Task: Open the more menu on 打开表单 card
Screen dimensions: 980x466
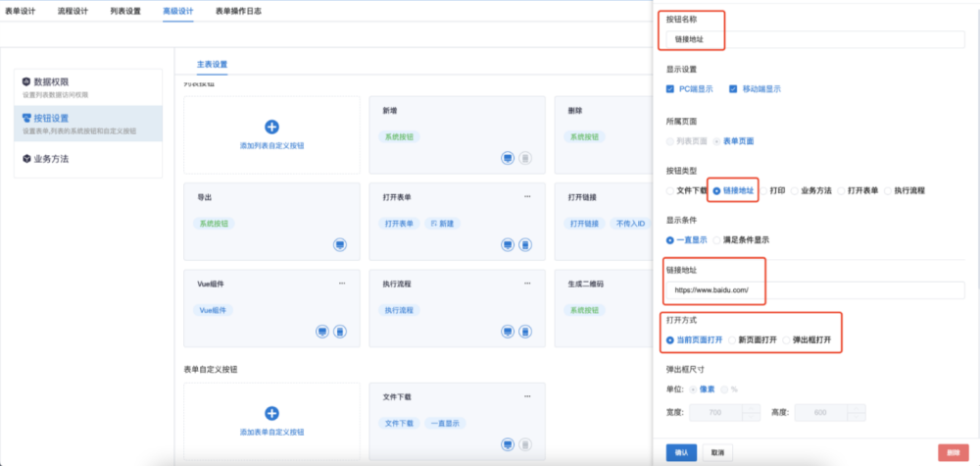Action: tap(526, 197)
